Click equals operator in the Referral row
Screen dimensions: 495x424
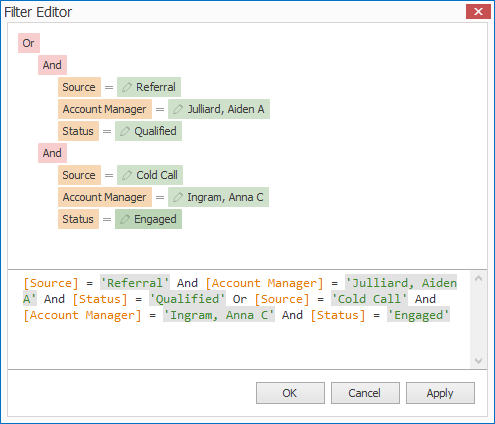tap(109, 87)
